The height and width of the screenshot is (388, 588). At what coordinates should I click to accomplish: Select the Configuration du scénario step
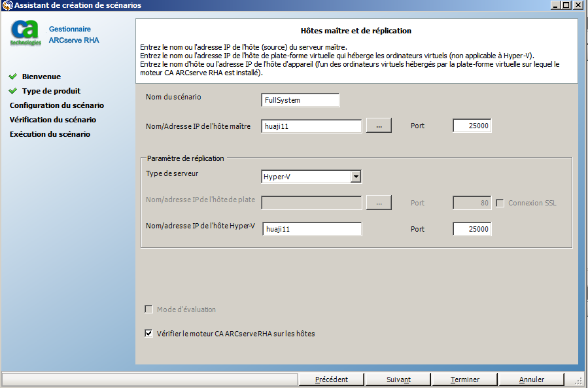[56, 105]
